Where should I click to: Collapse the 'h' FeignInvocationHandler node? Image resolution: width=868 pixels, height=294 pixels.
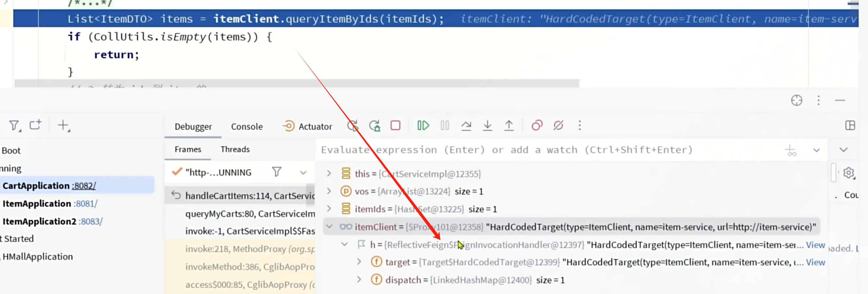coord(344,244)
